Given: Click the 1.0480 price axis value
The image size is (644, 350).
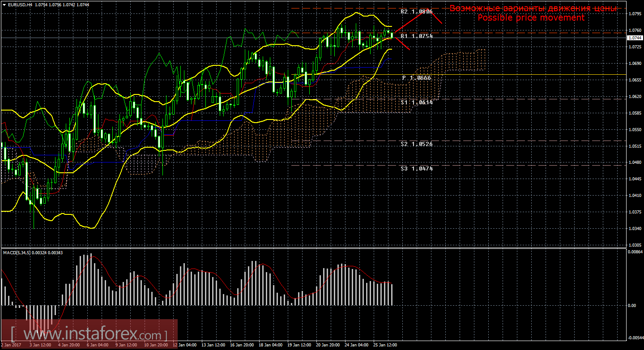Looking at the screenshot, I should 635,162.
